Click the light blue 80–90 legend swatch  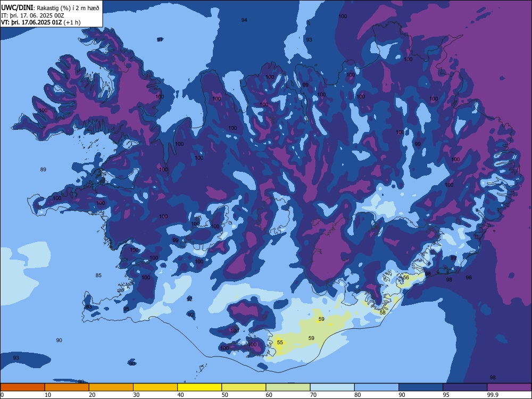tap(377, 387)
